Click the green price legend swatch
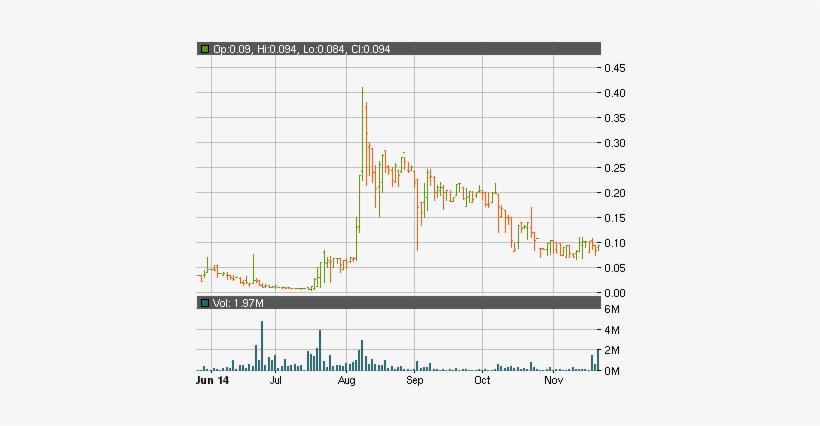Screen dimensions: 820x426 [x=205, y=49]
